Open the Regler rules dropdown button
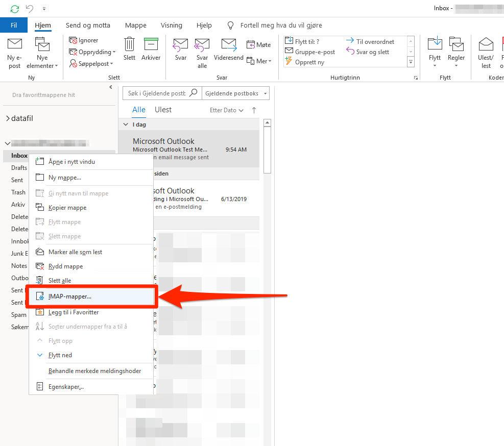 pos(456,53)
